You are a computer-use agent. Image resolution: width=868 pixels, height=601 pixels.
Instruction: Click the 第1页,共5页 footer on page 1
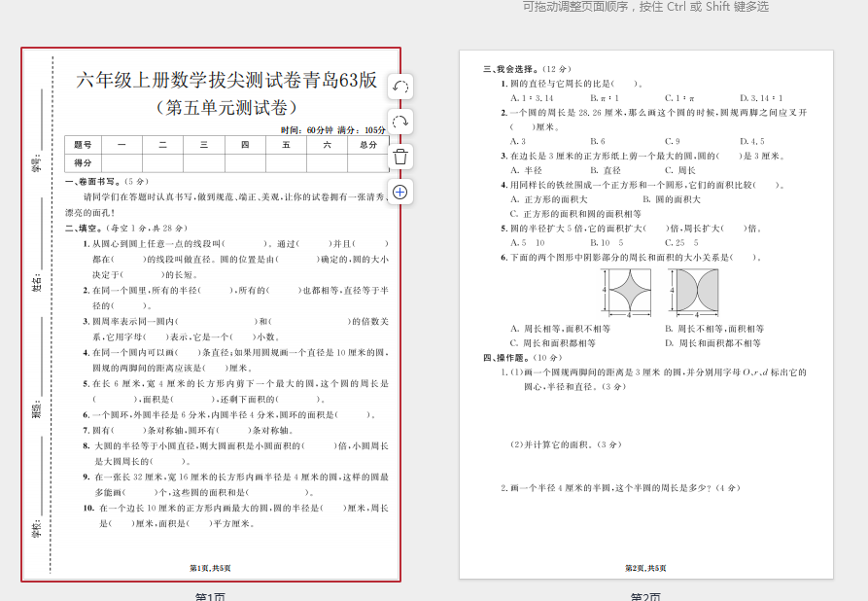[x=210, y=567]
